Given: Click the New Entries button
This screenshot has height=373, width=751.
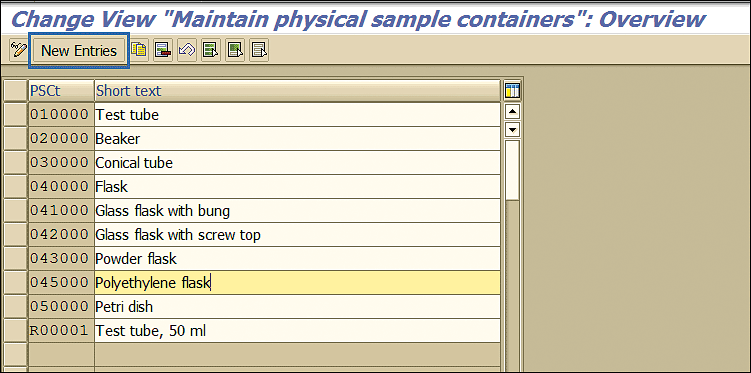Looking at the screenshot, I should [79, 50].
